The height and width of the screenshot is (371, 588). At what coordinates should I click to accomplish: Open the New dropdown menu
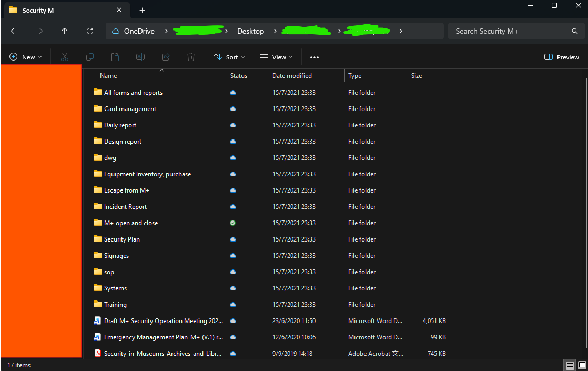pyautogui.click(x=25, y=57)
